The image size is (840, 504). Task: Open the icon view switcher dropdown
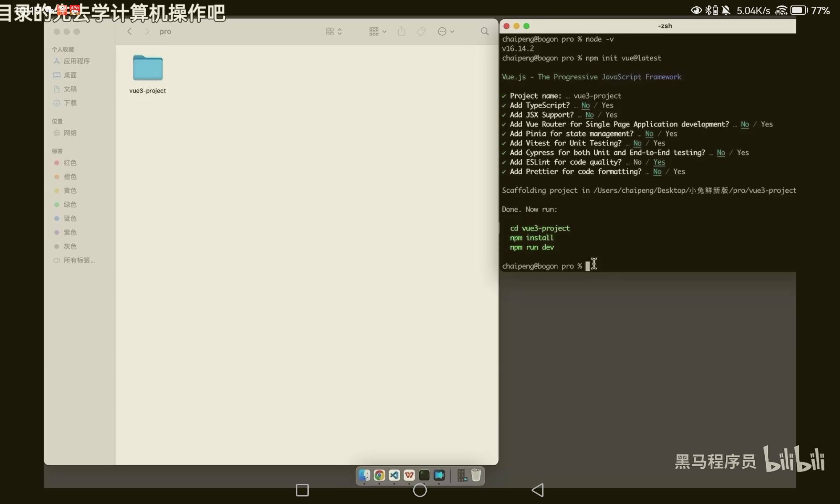334,31
